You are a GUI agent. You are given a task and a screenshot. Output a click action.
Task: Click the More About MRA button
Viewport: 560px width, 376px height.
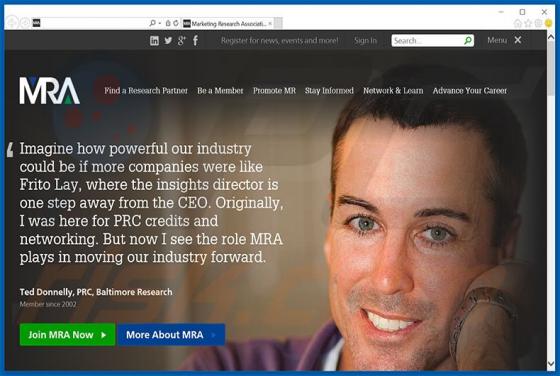point(171,335)
